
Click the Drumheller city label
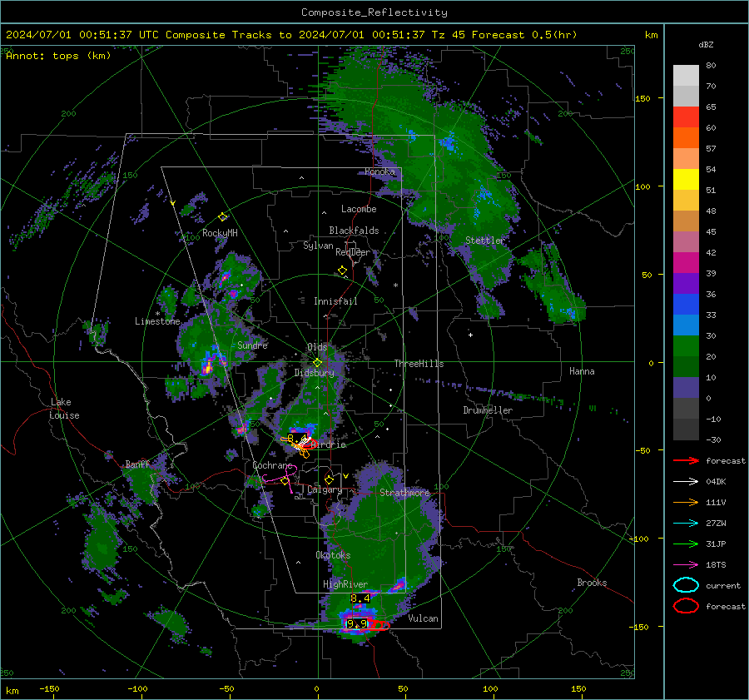488,410
